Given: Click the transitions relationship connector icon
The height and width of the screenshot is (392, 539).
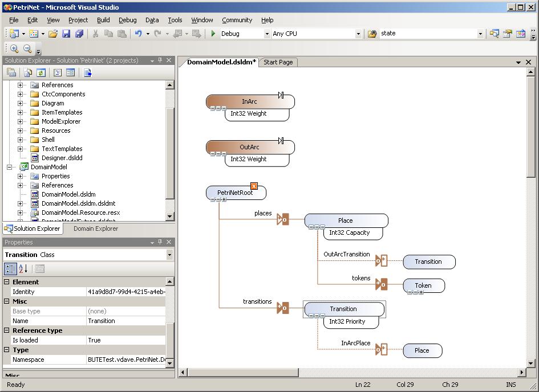Looking at the screenshot, I should tap(283, 308).
